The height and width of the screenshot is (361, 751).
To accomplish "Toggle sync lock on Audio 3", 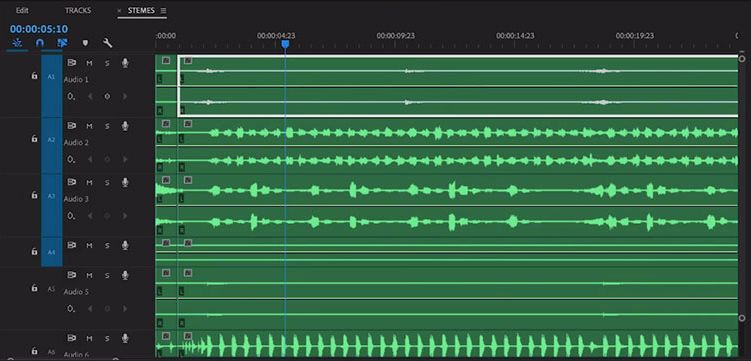I will [71, 182].
